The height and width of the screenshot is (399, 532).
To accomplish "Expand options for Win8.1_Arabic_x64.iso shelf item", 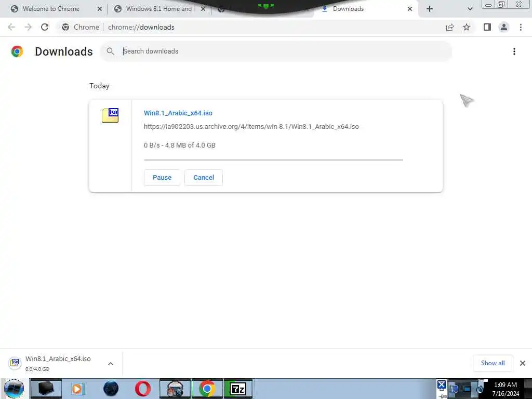I will 111,364.
